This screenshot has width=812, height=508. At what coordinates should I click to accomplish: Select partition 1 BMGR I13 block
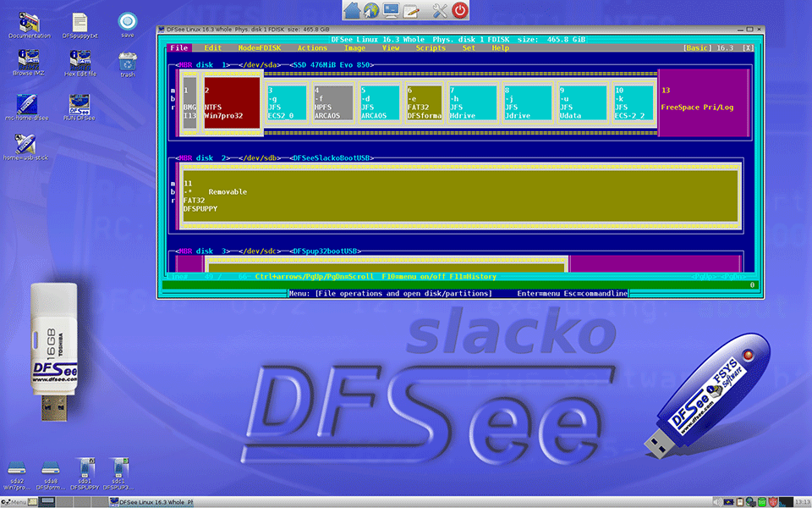click(189, 103)
